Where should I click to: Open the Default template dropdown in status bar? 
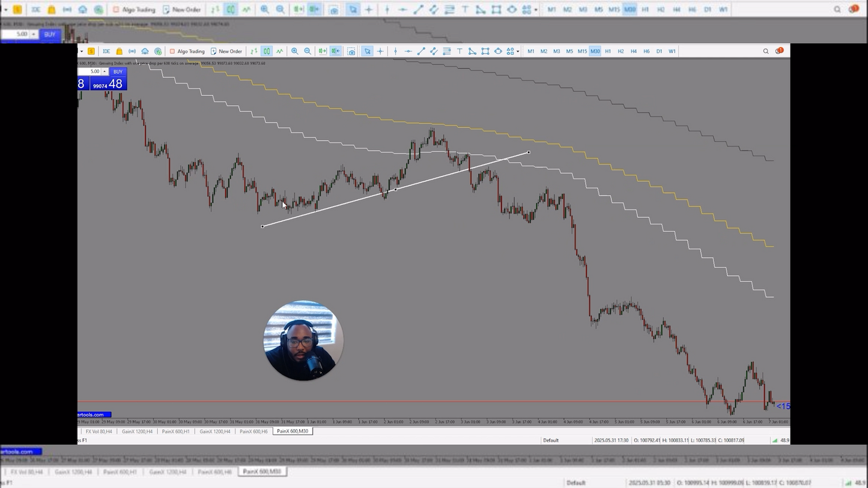(x=550, y=440)
